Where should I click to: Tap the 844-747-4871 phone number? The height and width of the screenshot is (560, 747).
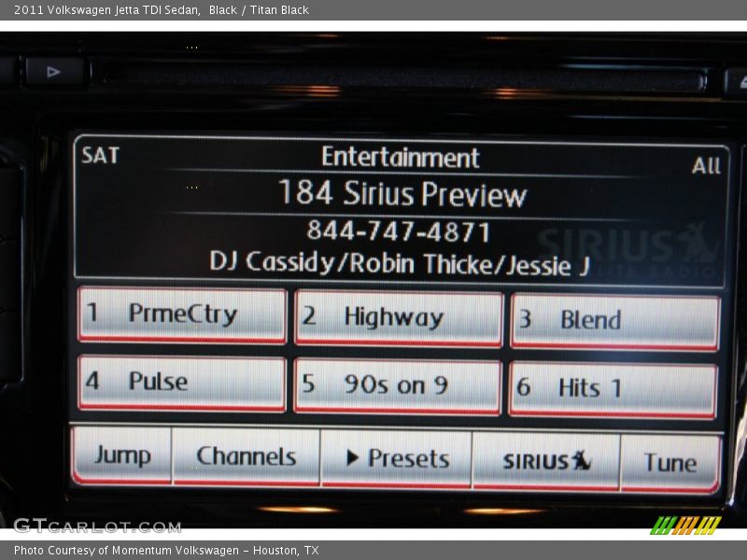[399, 231]
